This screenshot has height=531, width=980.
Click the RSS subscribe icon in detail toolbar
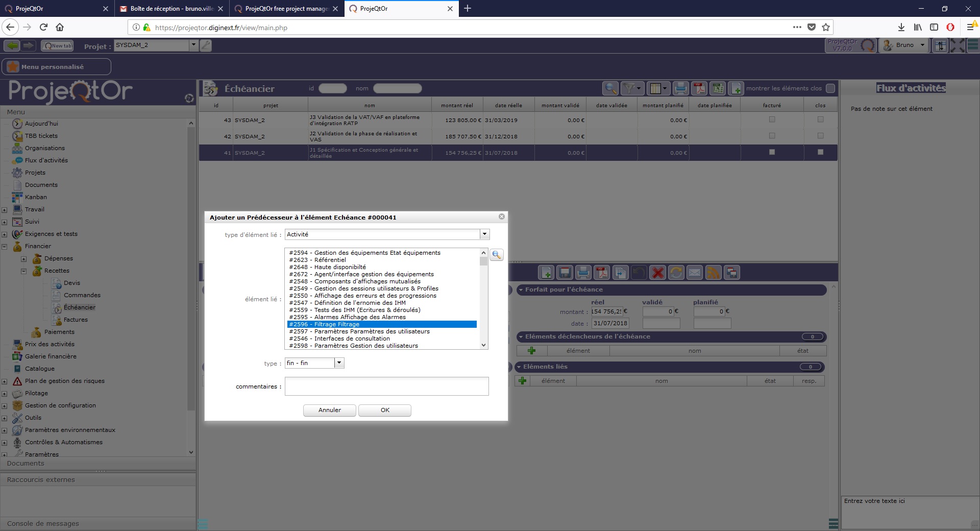pyautogui.click(x=713, y=273)
